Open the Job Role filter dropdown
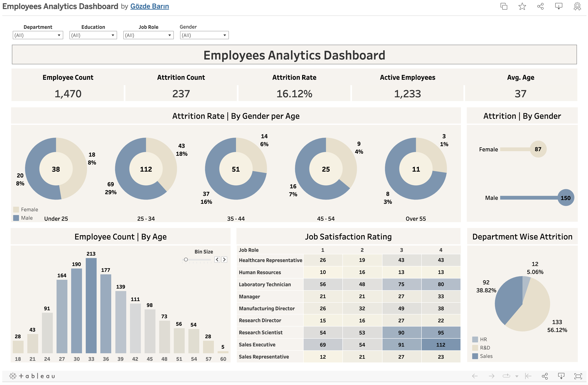Viewport: 588px width, 385px height. 149,35
